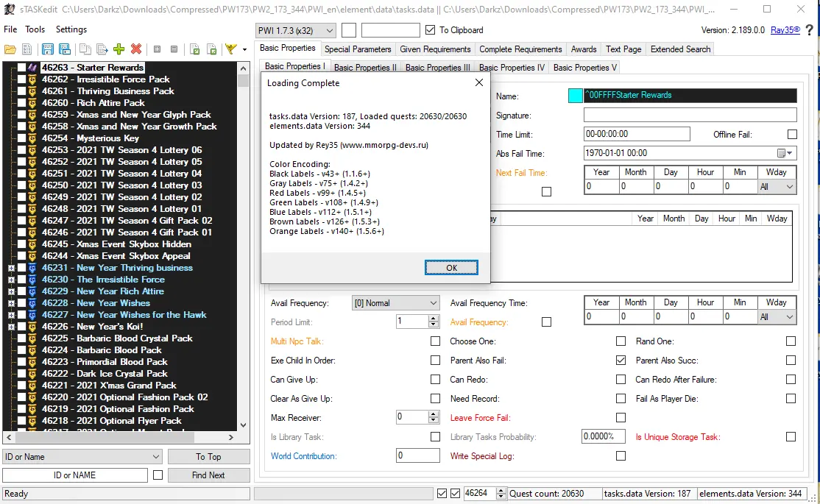Click the blue icon of 46228 New Year Wishes
This screenshot has height=504, width=820.
pos(32,303)
